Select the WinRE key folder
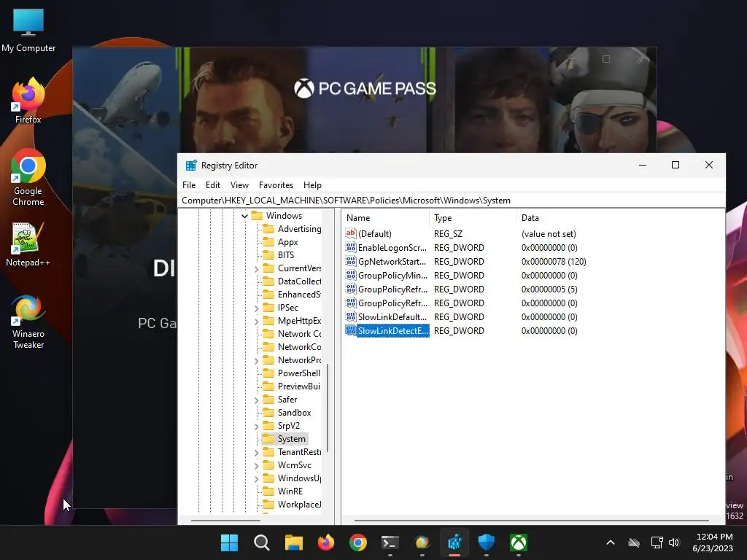Viewport: 747px width, 560px height. [x=283, y=491]
